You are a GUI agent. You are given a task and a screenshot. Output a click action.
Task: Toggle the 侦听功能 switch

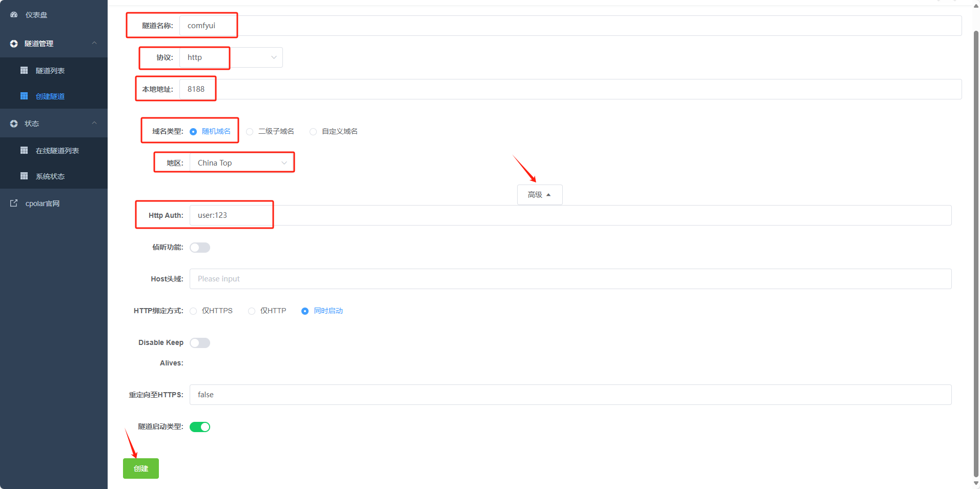point(200,248)
